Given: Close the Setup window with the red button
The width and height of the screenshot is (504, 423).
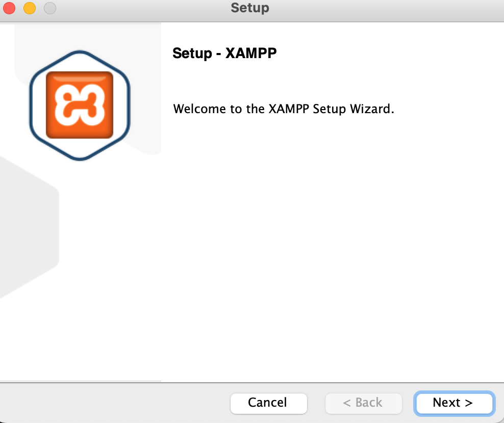Looking at the screenshot, I should tap(9, 8).
